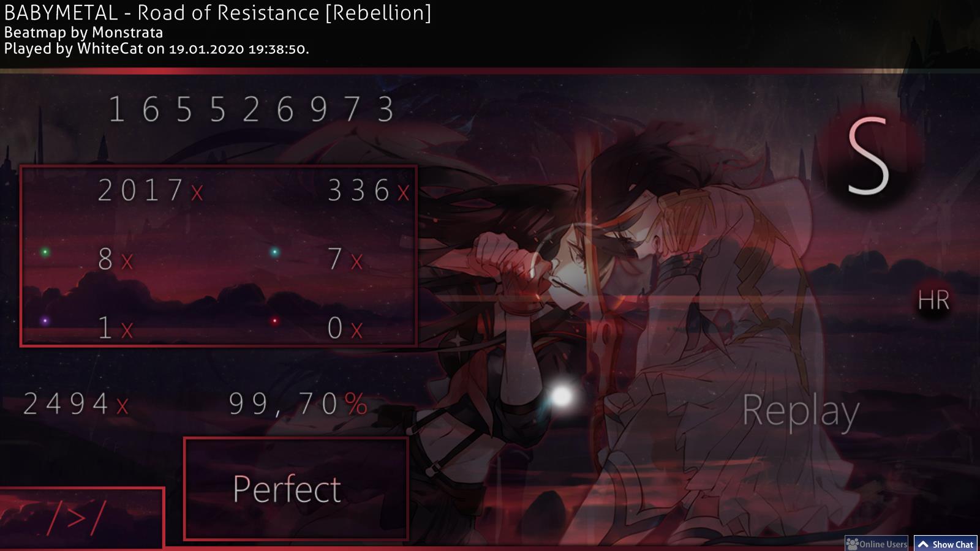Screen dimensions: 980x551
Task: Click the beatmap title BABYMETAL - Road of Resistance
Action: click(162, 12)
